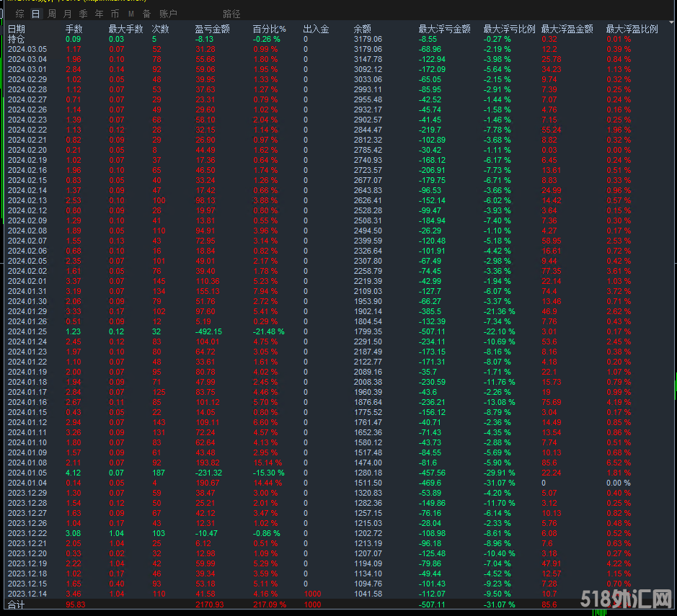Click the loss amount -231.32

coord(208,473)
